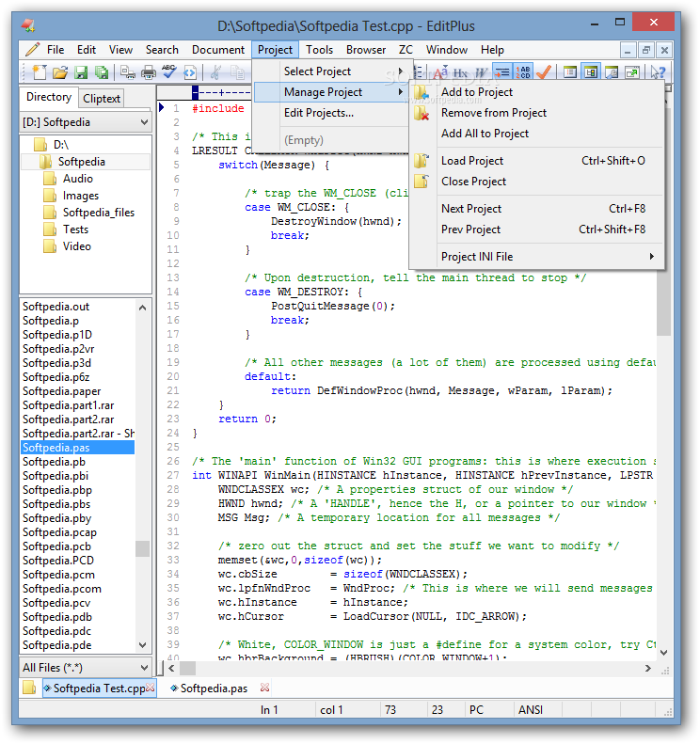The image size is (700, 744).
Task: Switch to the Softpedia.pas document tab
Action: tap(214, 688)
